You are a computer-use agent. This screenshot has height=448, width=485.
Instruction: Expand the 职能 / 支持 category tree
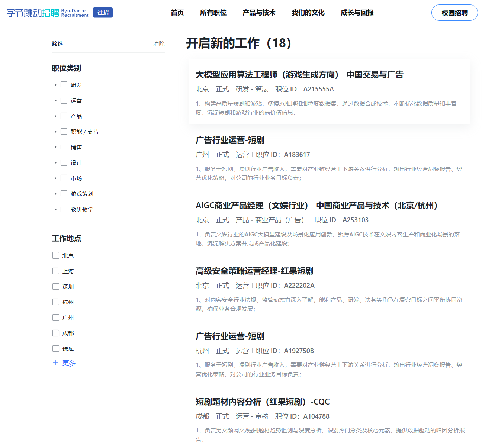click(55, 132)
